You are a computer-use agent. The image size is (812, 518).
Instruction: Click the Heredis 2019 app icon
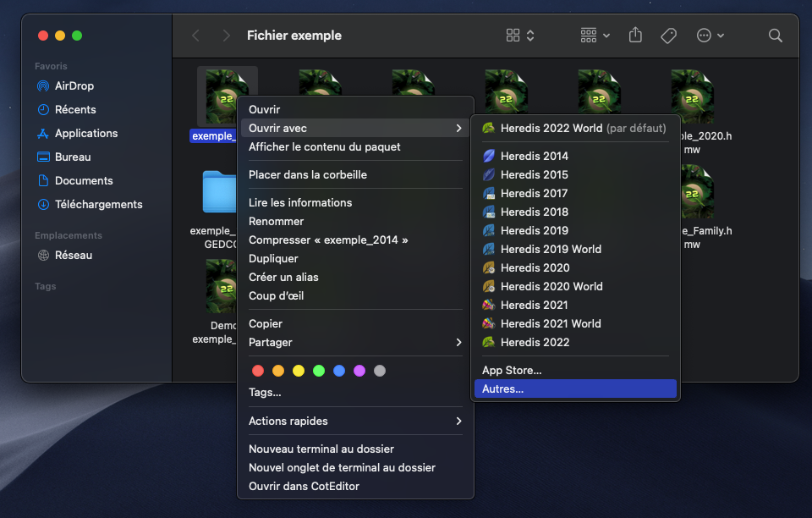pos(488,230)
